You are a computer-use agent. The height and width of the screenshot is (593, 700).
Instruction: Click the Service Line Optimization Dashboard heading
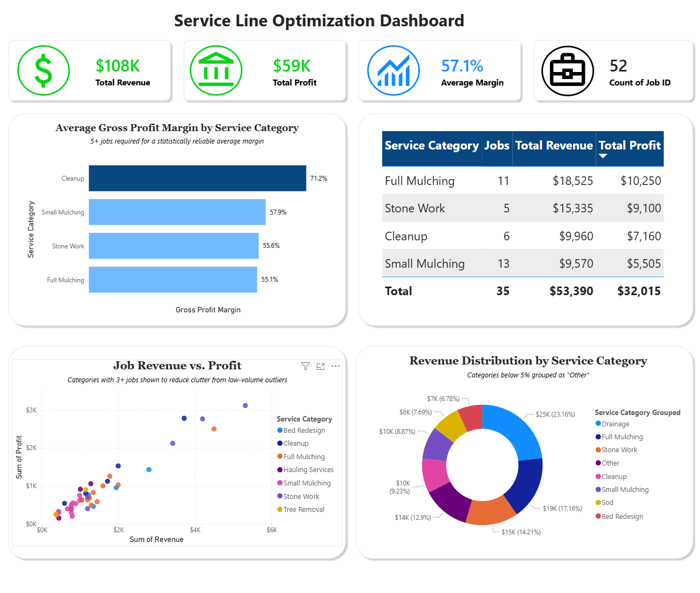tap(319, 21)
